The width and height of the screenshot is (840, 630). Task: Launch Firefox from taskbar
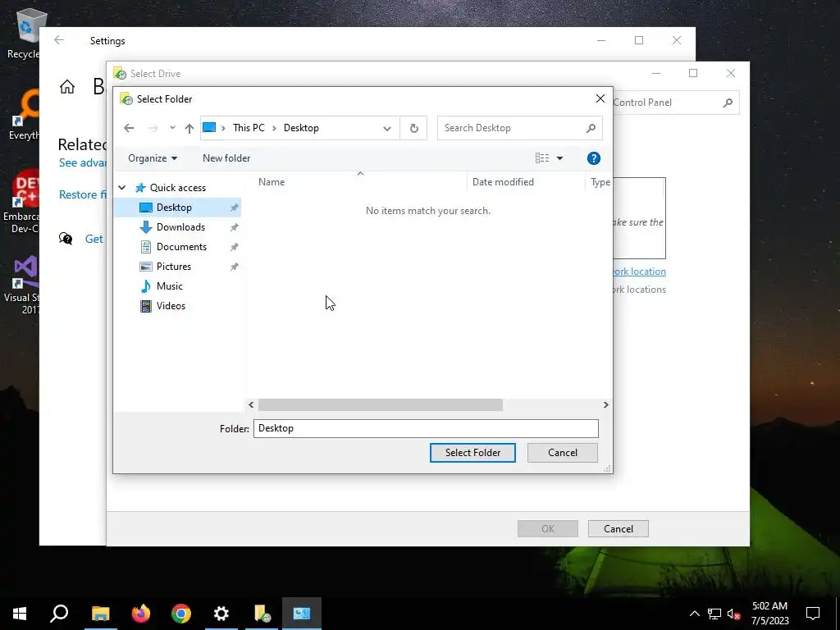141,614
